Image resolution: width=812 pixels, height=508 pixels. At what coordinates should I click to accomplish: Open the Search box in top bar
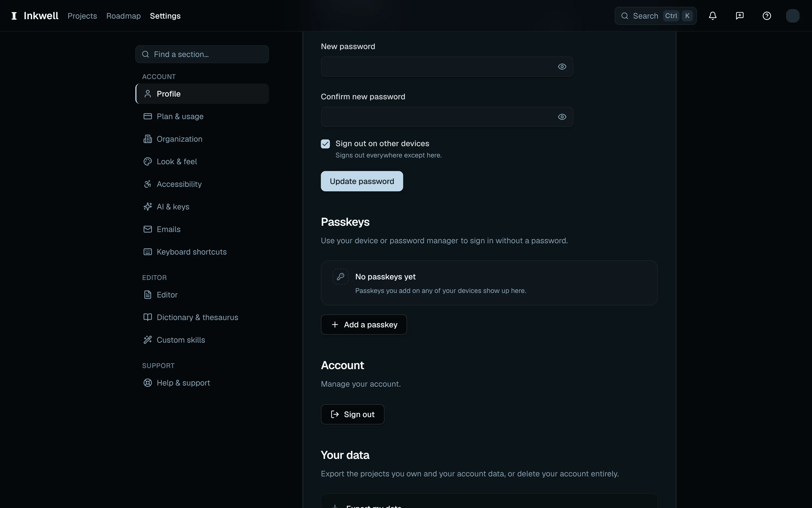click(655, 16)
